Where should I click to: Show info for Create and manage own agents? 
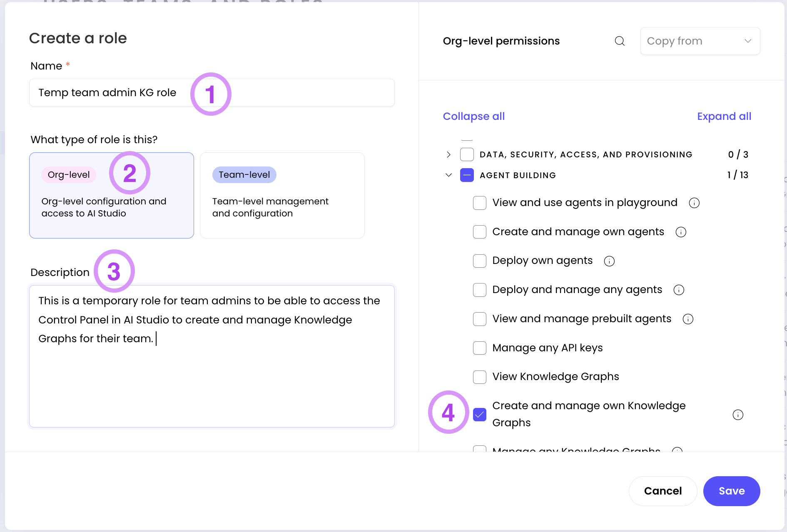pyautogui.click(x=681, y=232)
